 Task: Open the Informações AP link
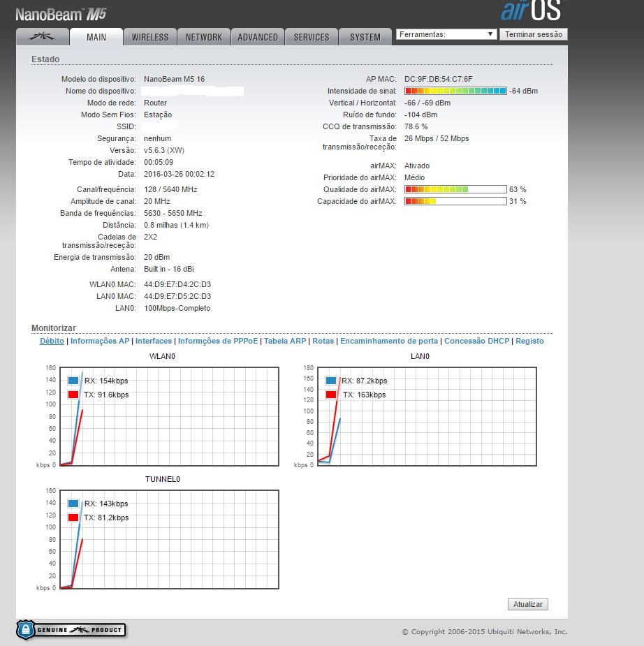pyautogui.click(x=100, y=341)
